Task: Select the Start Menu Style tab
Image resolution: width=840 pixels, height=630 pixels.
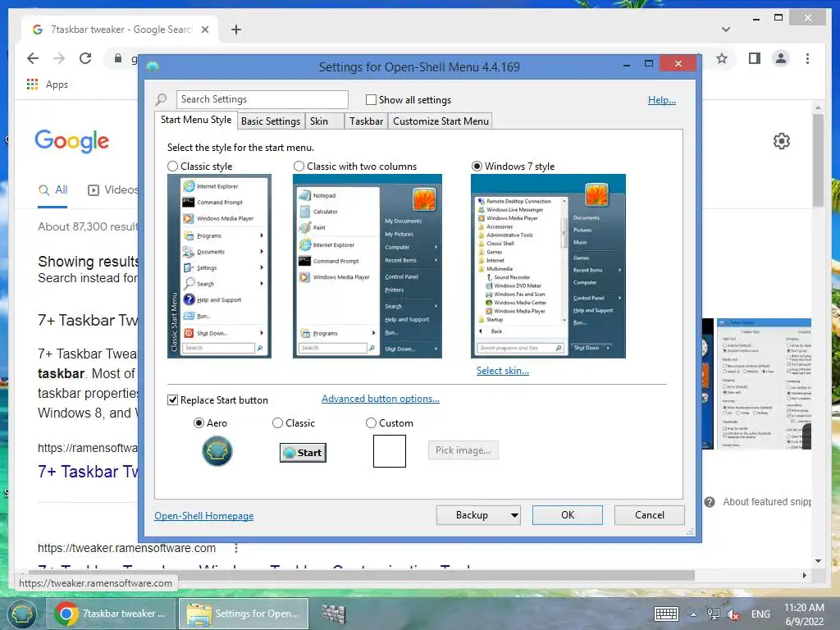Action: pos(196,120)
